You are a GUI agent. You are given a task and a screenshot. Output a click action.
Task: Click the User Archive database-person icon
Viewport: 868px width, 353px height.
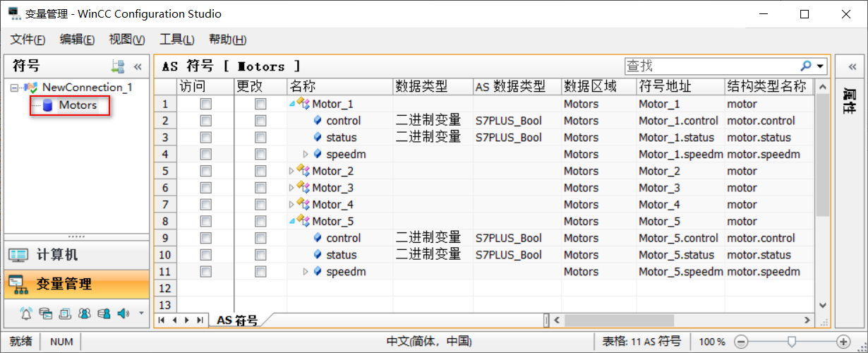click(x=104, y=313)
